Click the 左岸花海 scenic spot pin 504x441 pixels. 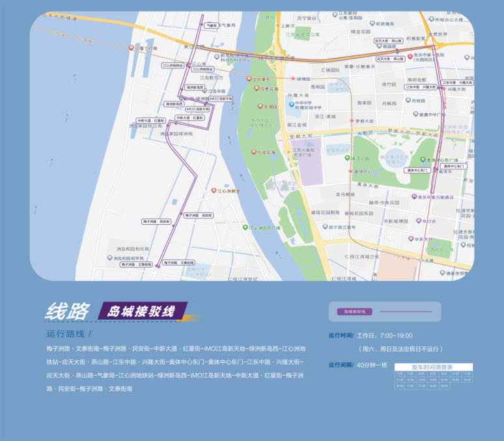(253, 152)
